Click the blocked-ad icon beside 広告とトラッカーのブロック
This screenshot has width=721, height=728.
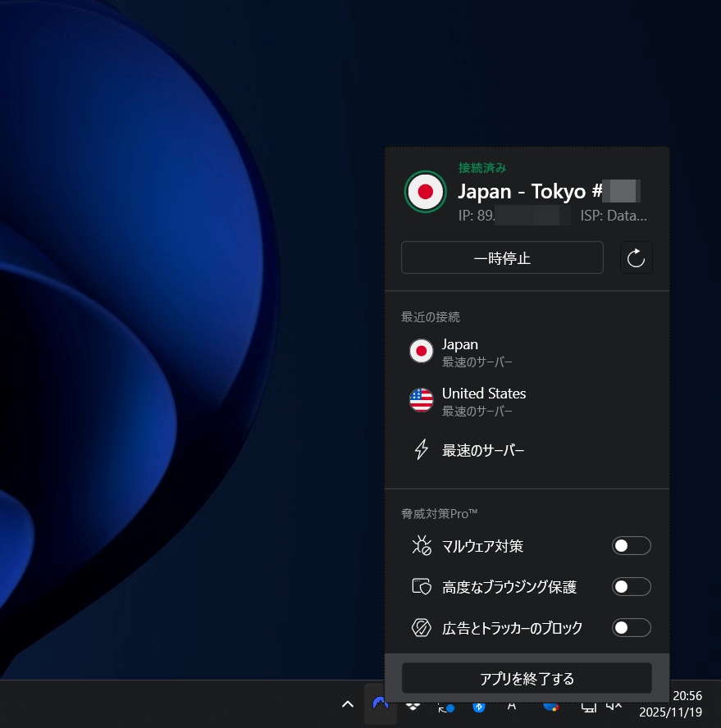coord(421,627)
